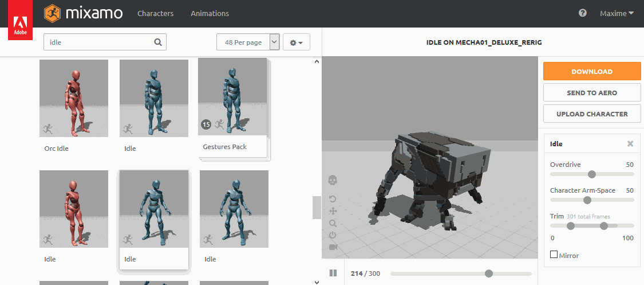The image size is (644, 285).
Task: Click the Orc Idle label
Action: (56, 149)
